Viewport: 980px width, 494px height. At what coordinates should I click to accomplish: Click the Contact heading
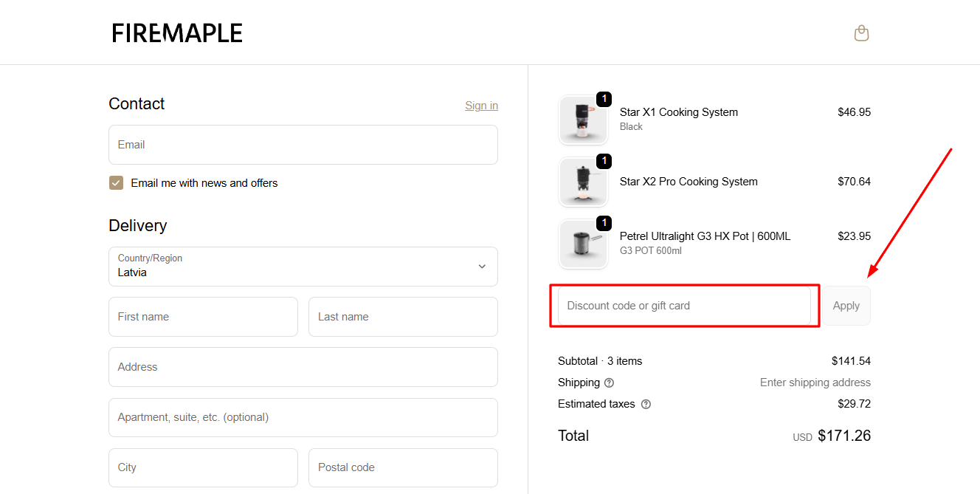(x=137, y=103)
